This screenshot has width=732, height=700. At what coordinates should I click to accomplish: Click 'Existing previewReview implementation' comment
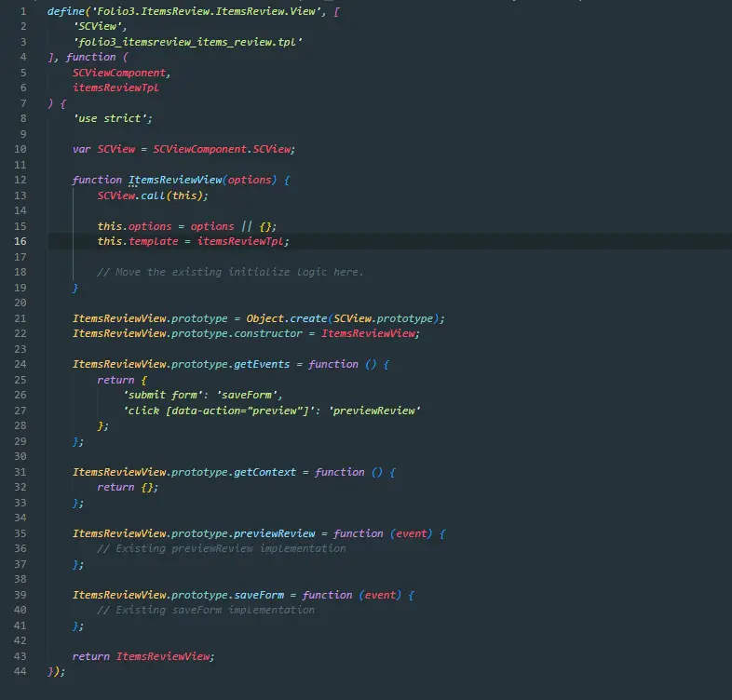[222, 549]
